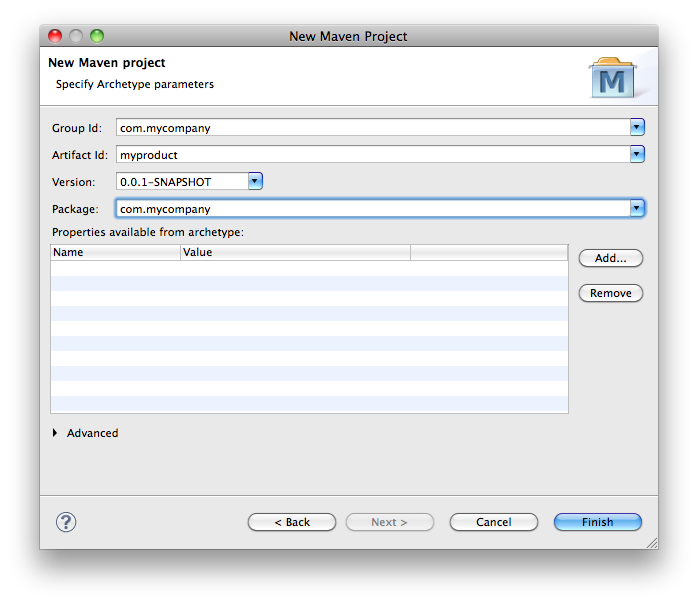Click the Name column header
This screenshot has height=604, width=698.
click(116, 252)
